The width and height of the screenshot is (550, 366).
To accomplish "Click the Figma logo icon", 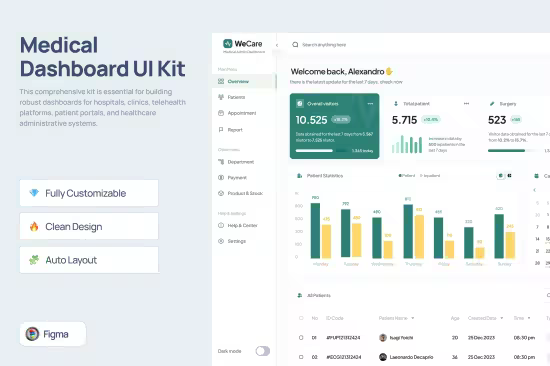I will pos(32,334).
